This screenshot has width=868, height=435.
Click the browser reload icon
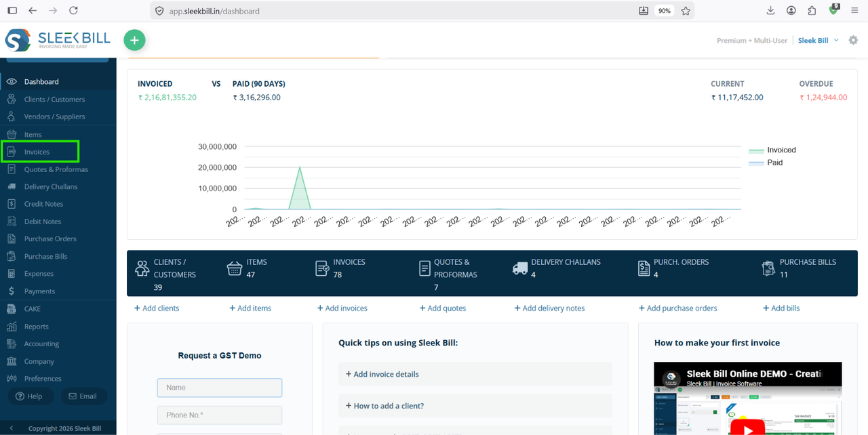pyautogui.click(x=73, y=10)
